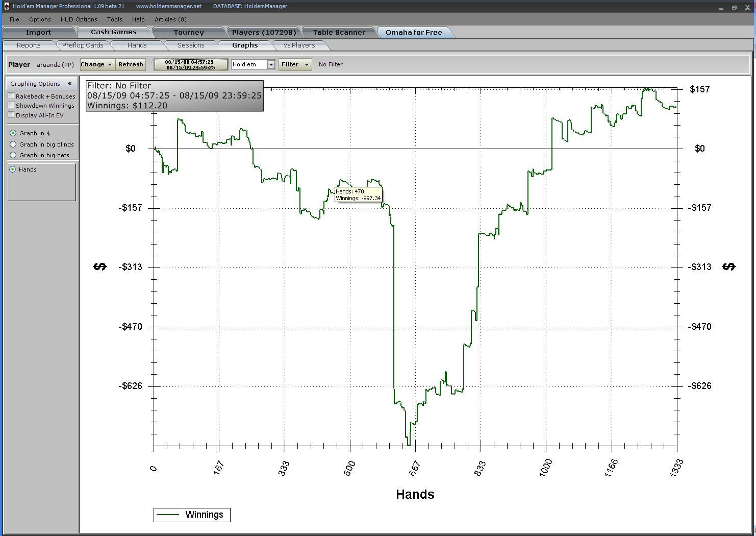Image resolution: width=756 pixels, height=536 pixels.
Task: Click the Hands x-axis title
Action: click(x=415, y=494)
